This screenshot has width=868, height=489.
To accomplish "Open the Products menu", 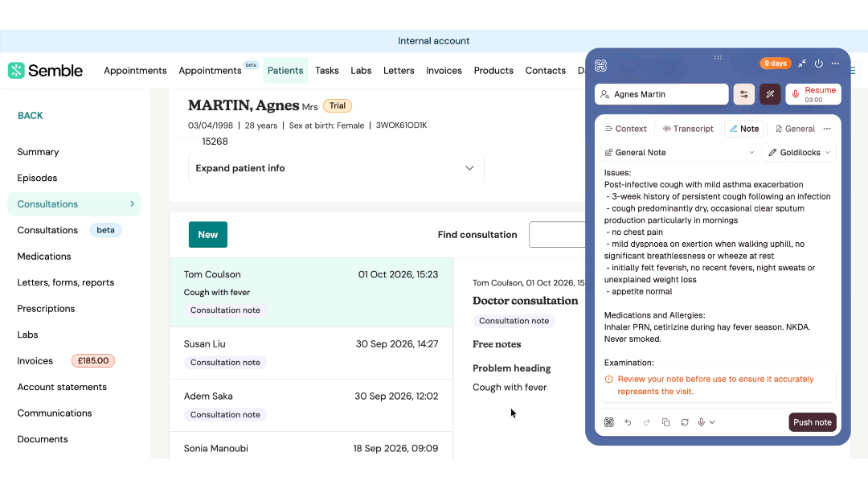I will [x=493, y=70].
